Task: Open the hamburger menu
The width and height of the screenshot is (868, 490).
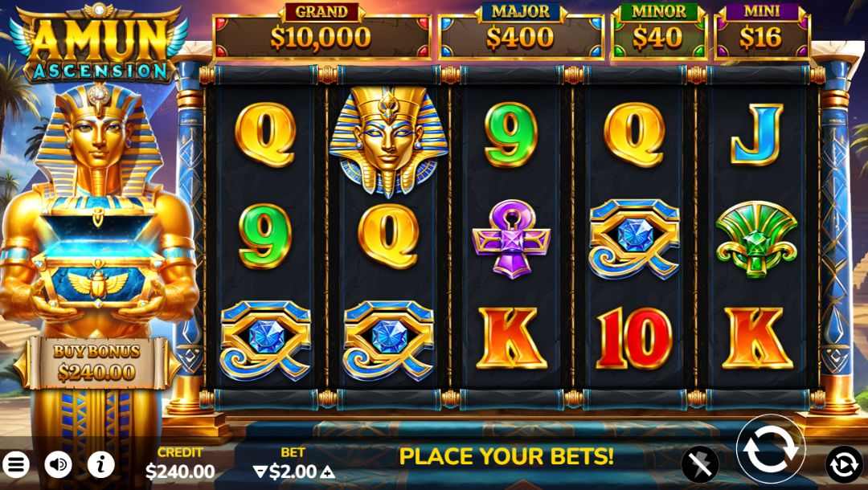Action: 15,464
